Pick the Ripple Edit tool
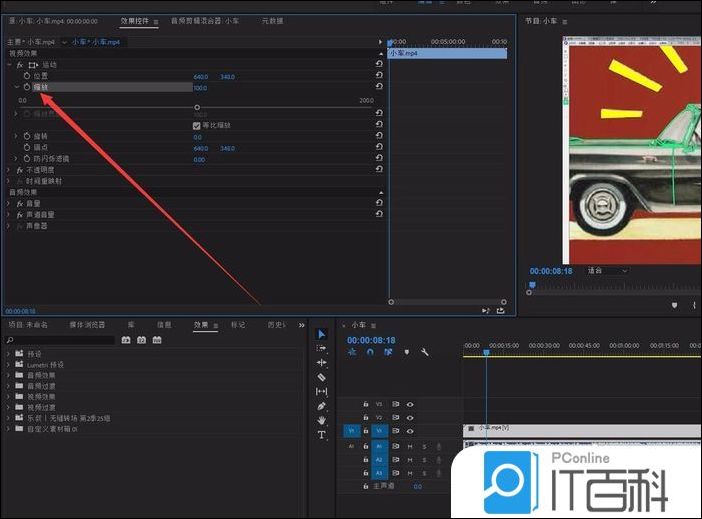 tap(321, 362)
